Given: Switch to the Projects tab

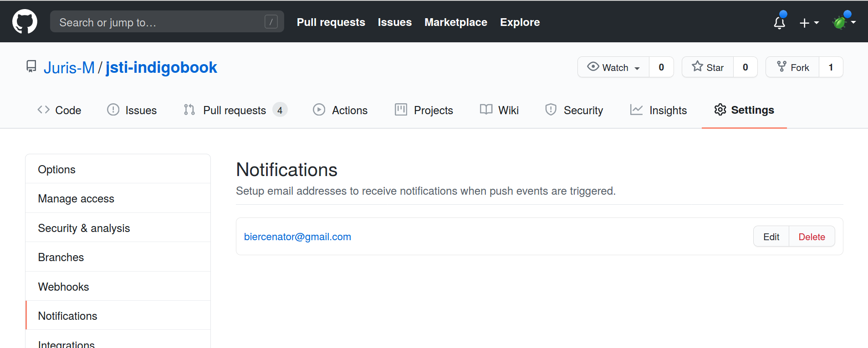Looking at the screenshot, I should tap(424, 110).
